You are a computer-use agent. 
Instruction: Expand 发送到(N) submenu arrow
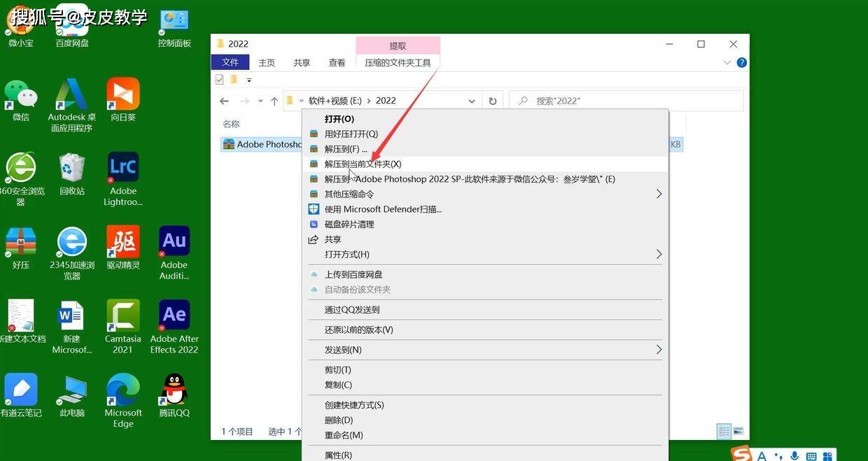pyautogui.click(x=659, y=349)
